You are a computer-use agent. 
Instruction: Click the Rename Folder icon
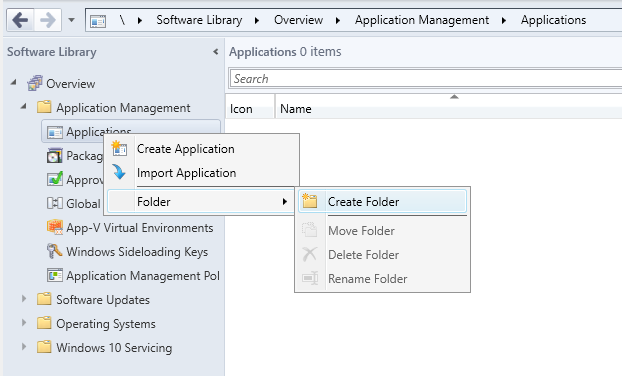(310, 278)
